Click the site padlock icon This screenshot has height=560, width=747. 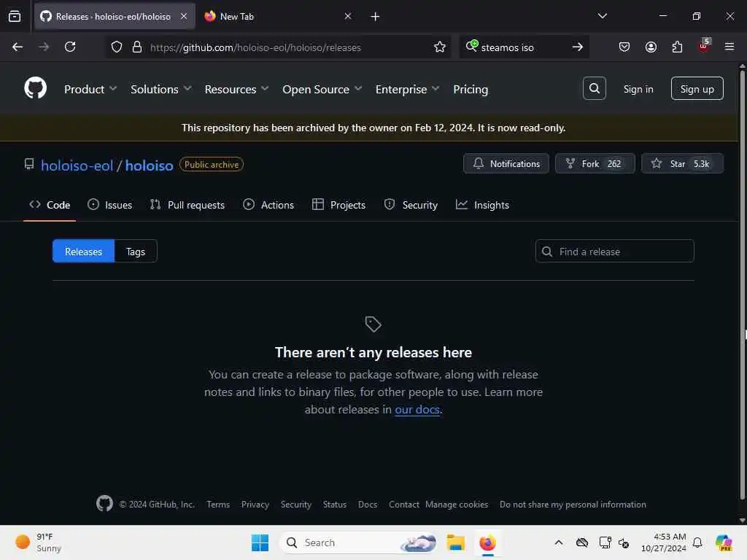[x=137, y=47]
